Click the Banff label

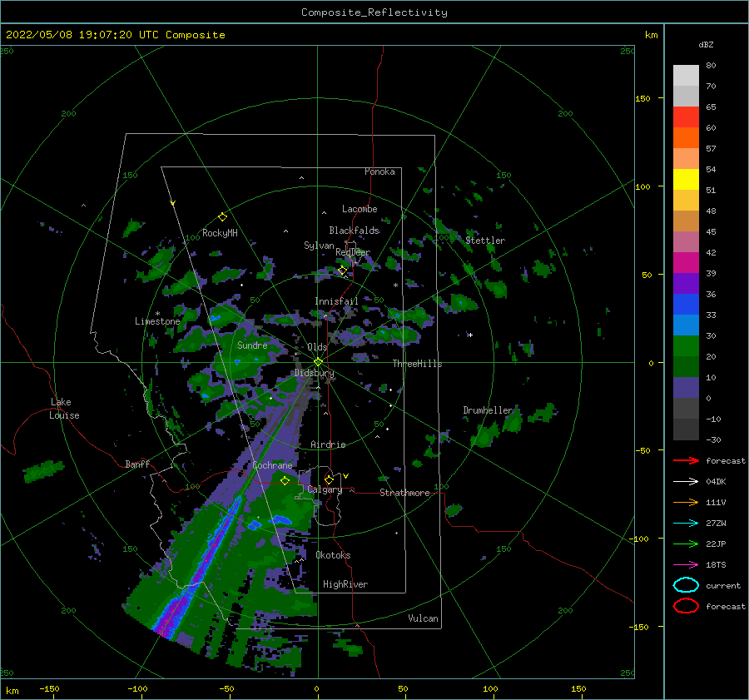(137, 464)
